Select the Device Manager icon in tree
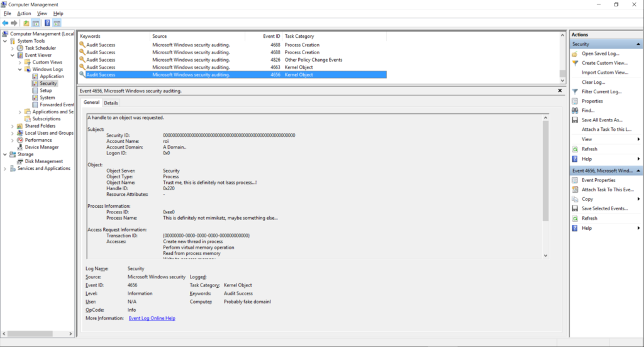The width and height of the screenshot is (644, 347). (19, 147)
